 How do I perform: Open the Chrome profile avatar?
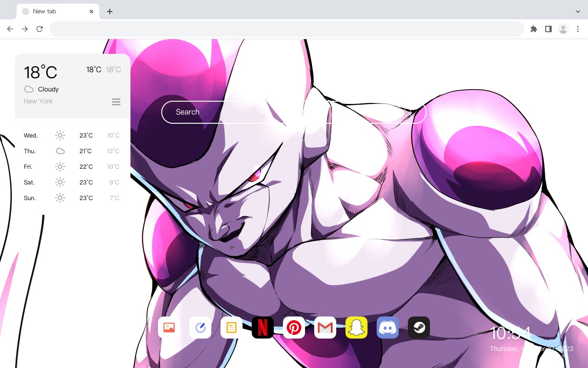(x=563, y=29)
